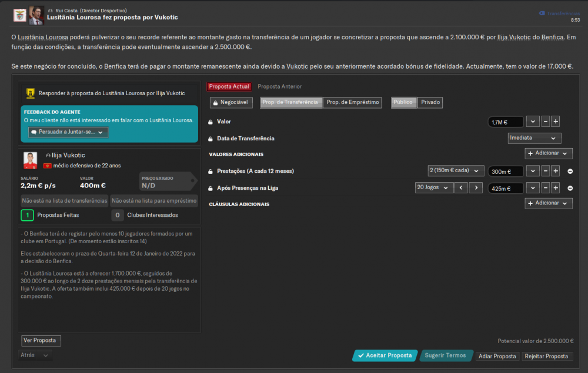Click Rejeitar Proposta button

[x=547, y=356]
